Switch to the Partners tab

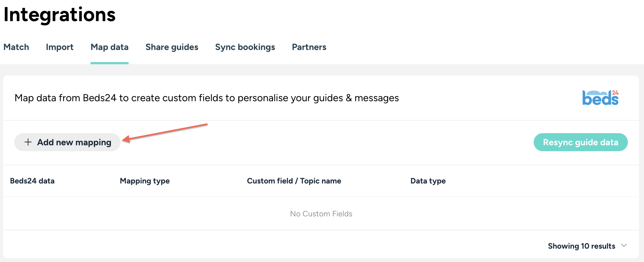309,47
